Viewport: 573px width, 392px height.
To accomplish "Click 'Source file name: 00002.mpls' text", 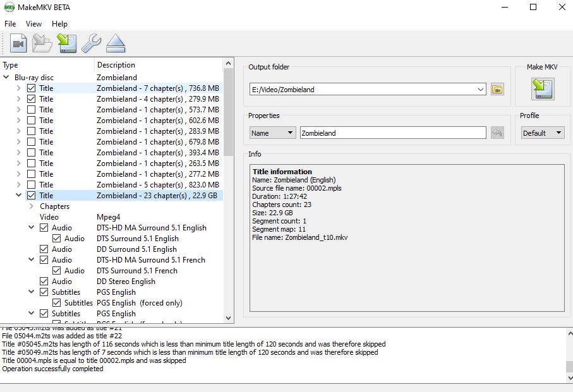I will pyautogui.click(x=297, y=188).
